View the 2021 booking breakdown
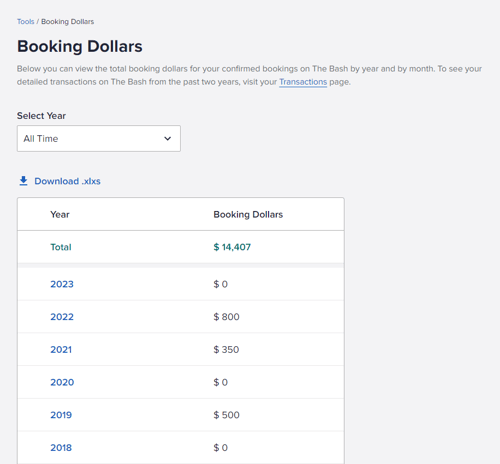500x464 pixels. [x=61, y=349]
